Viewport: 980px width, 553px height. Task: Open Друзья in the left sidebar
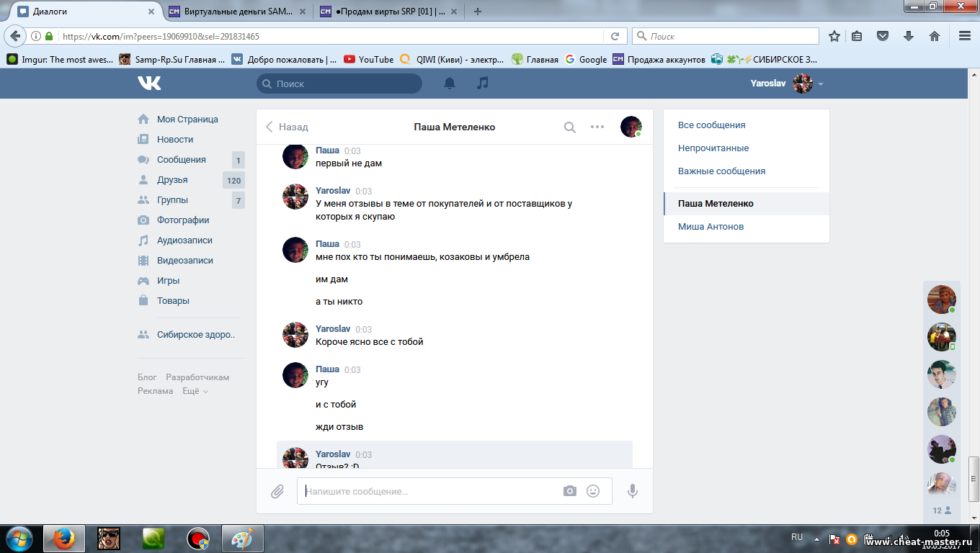(172, 180)
